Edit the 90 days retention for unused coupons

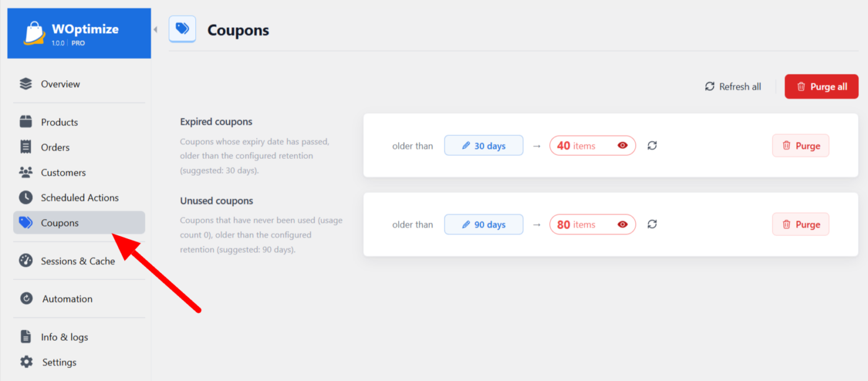pyautogui.click(x=484, y=225)
